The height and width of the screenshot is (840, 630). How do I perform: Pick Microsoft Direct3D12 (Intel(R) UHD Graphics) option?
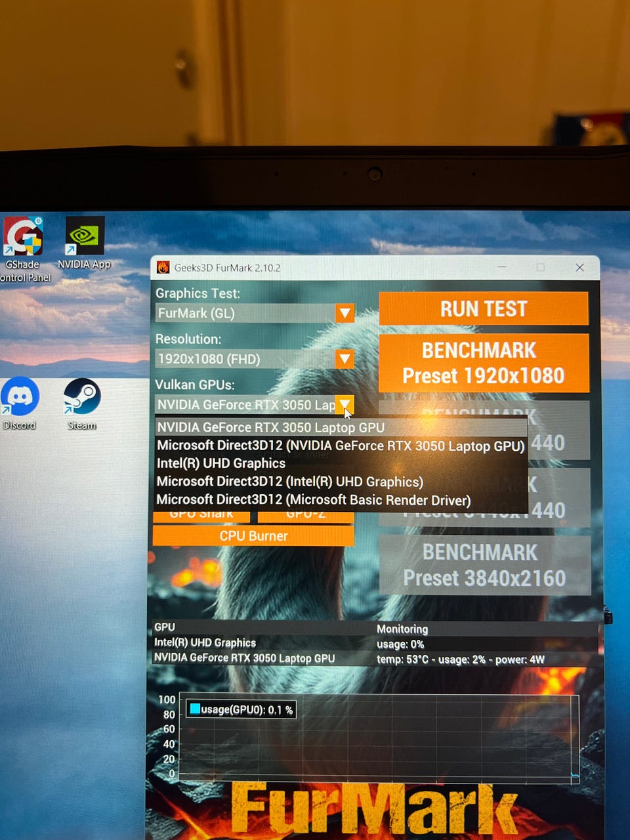point(341,482)
